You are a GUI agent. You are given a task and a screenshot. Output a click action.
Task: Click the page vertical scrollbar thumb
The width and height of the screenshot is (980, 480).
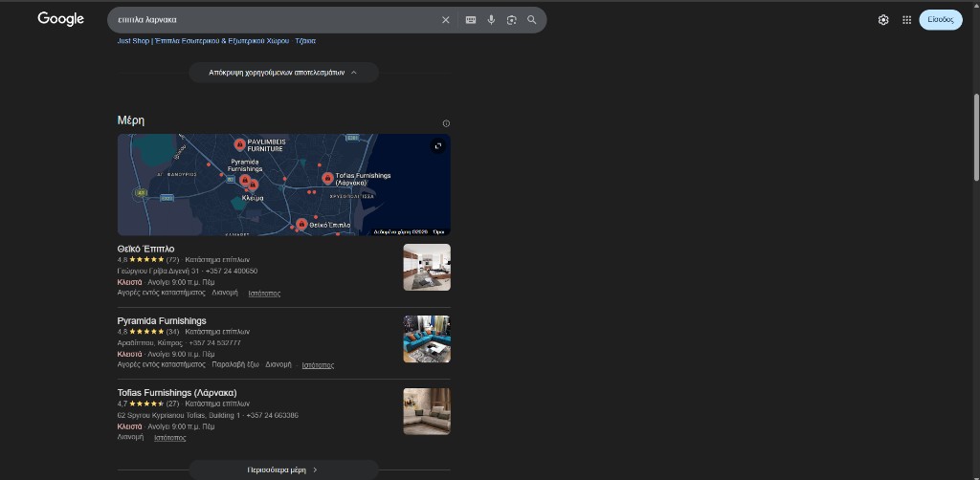click(976, 138)
